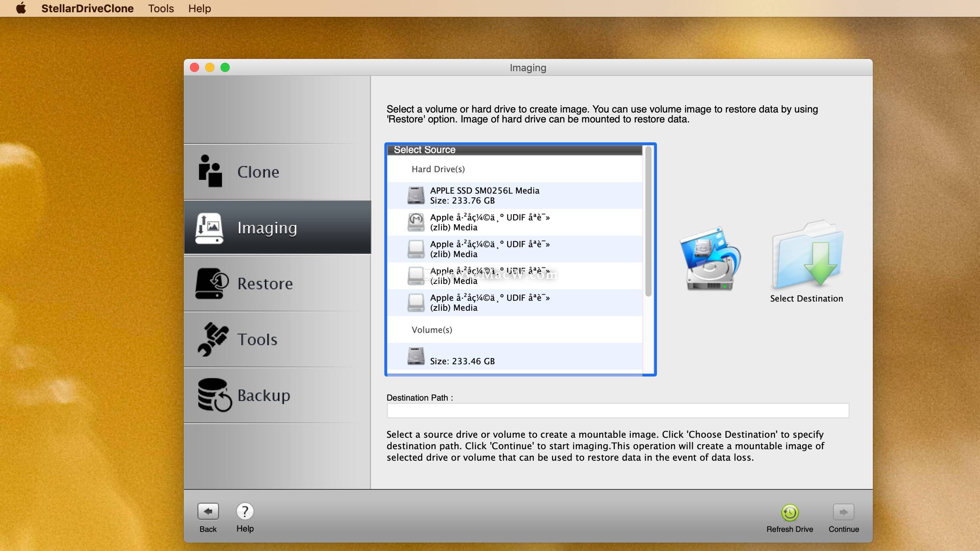
Task: Click the Destination Path input field
Action: (x=618, y=411)
